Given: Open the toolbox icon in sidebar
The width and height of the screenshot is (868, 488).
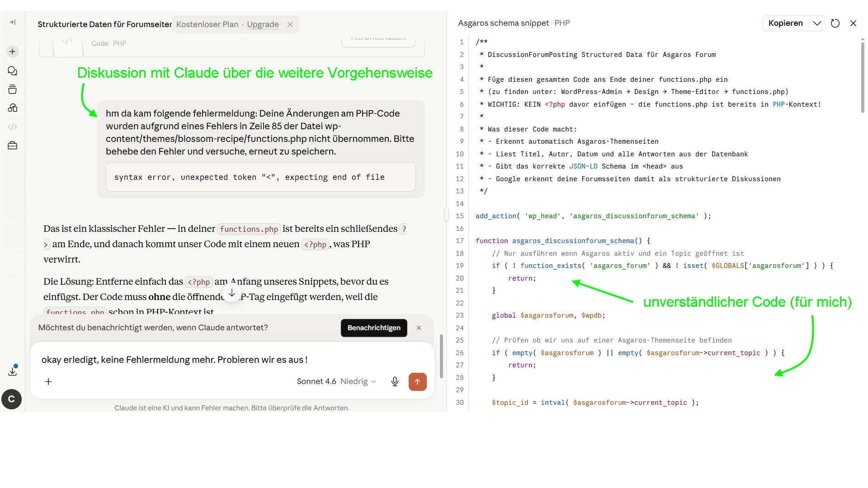Looking at the screenshot, I should [13, 145].
